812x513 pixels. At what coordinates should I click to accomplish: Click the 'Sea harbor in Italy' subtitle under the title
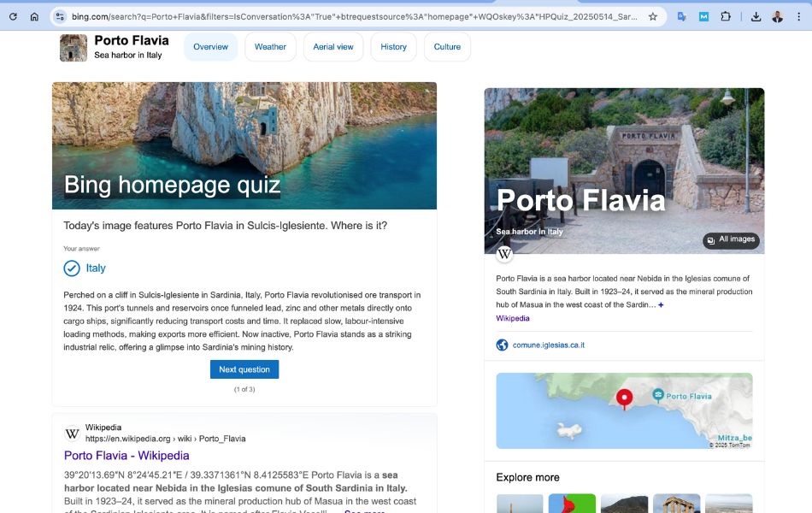128,55
